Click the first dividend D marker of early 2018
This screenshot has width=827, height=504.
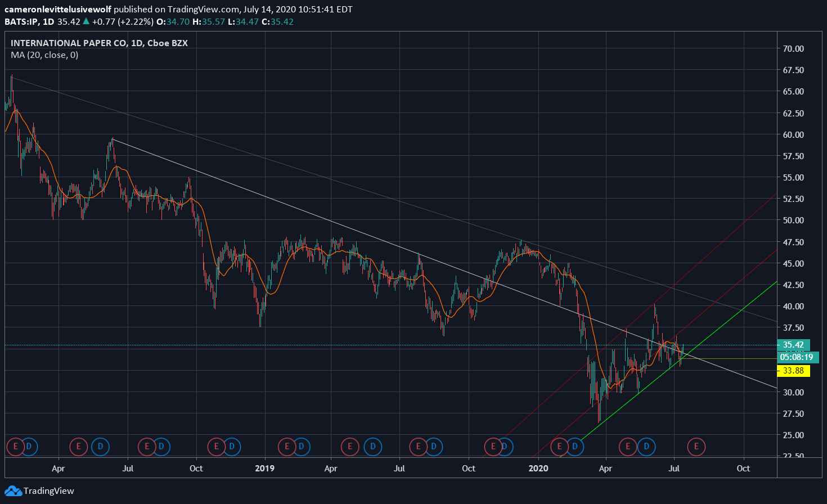[29, 447]
